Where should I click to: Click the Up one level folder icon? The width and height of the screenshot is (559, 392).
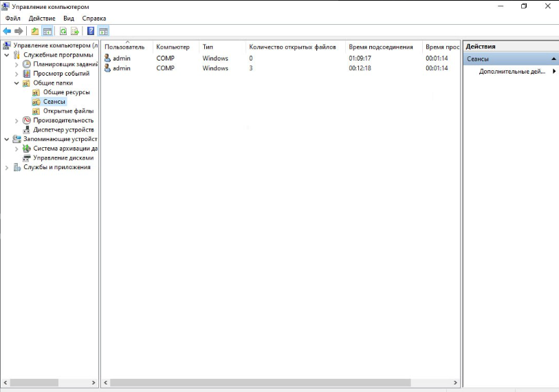[x=34, y=32]
